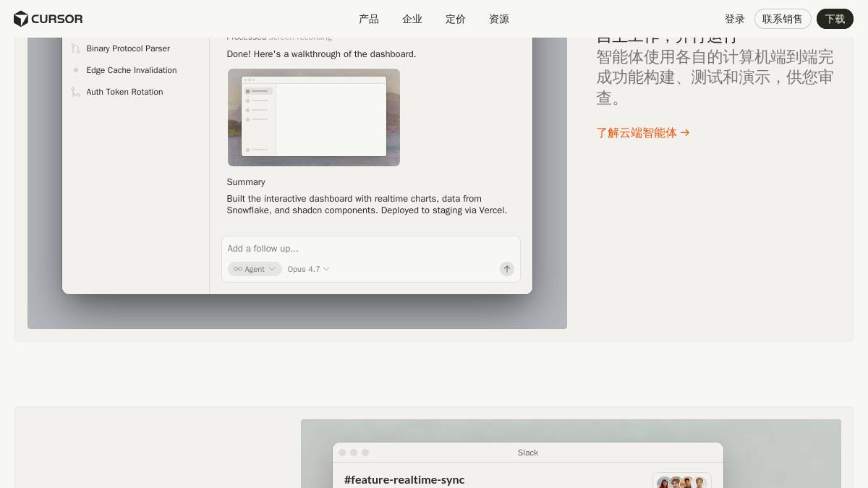
Task: Click the 登录 login link
Action: [x=735, y=19]
